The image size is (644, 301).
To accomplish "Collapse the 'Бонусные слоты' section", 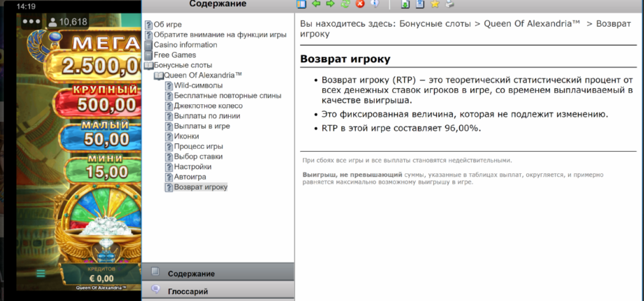I will (183, 65).
